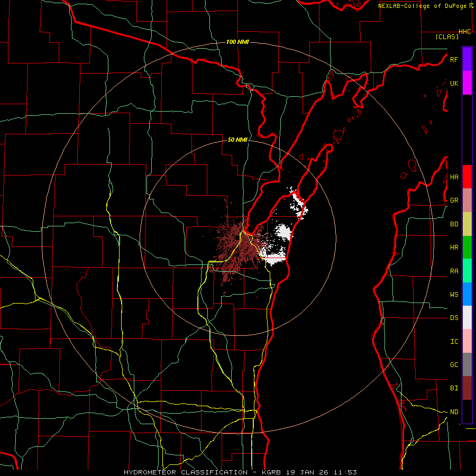Click the GC gray legend swatch

pos(467,364)
